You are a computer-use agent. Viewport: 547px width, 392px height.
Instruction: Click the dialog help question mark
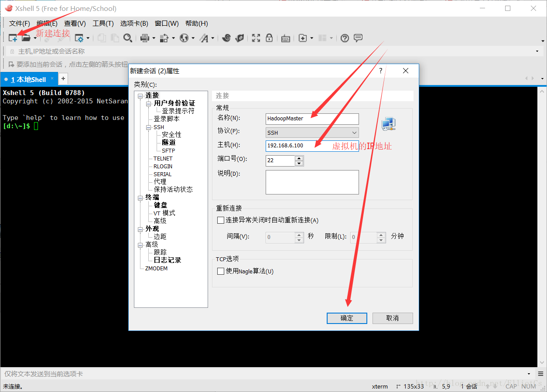(x=380, y=71)
